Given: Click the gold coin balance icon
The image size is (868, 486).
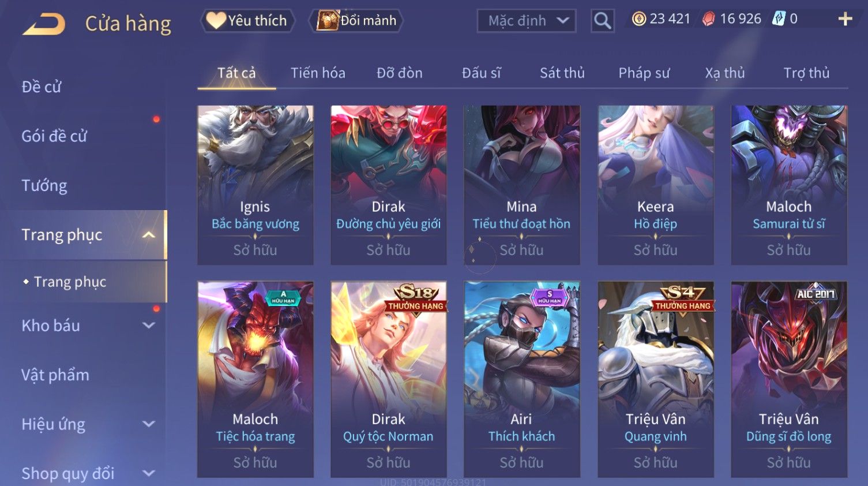Looking at the screenshot, I should [x=638, y=19].
